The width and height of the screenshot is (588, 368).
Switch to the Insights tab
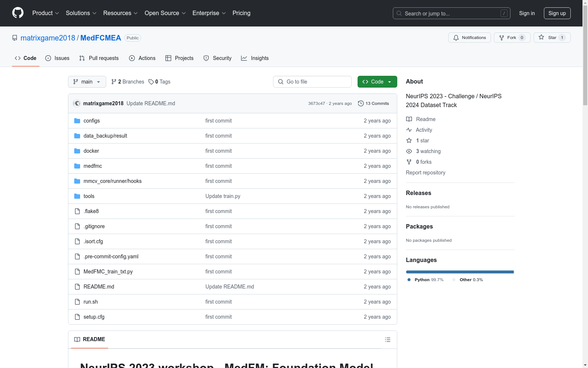coord(255,58)
